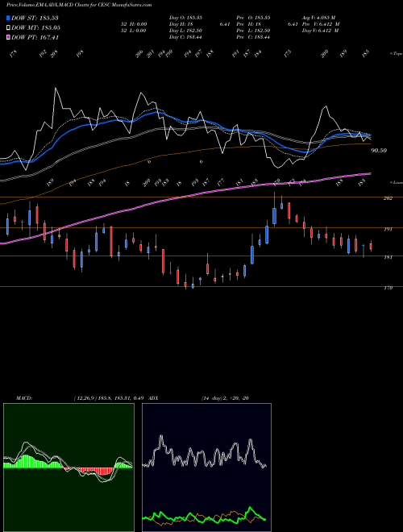This screenshot has width=403, height=532.
Task: Click the chart title mentioning CESC ManafaSutra.com
Action: pos(79,5)
